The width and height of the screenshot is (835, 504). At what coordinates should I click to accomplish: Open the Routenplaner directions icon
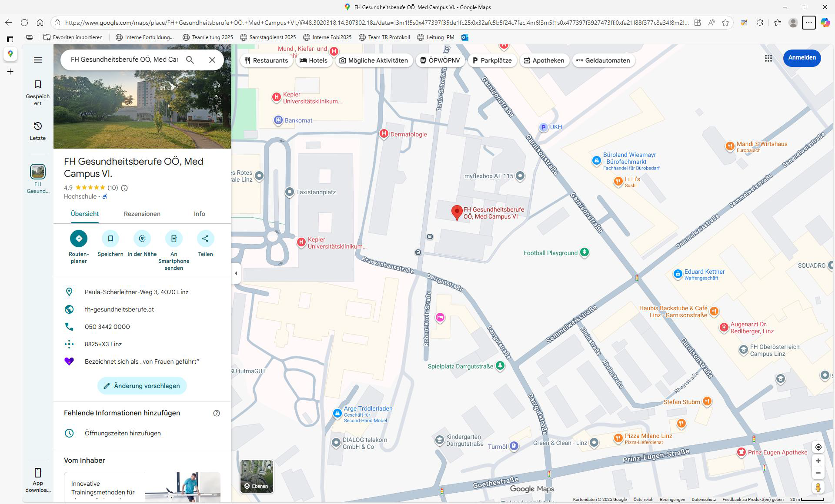tap(79, 239)
